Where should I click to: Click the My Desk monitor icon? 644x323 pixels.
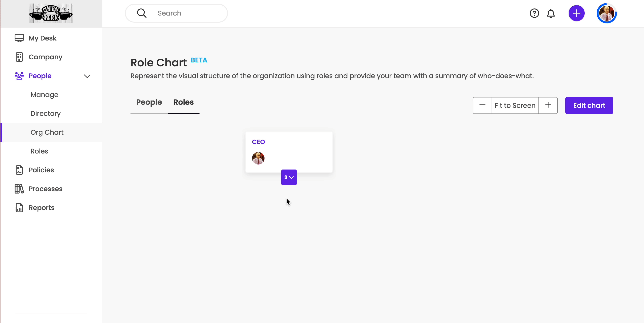pos(19,38)
